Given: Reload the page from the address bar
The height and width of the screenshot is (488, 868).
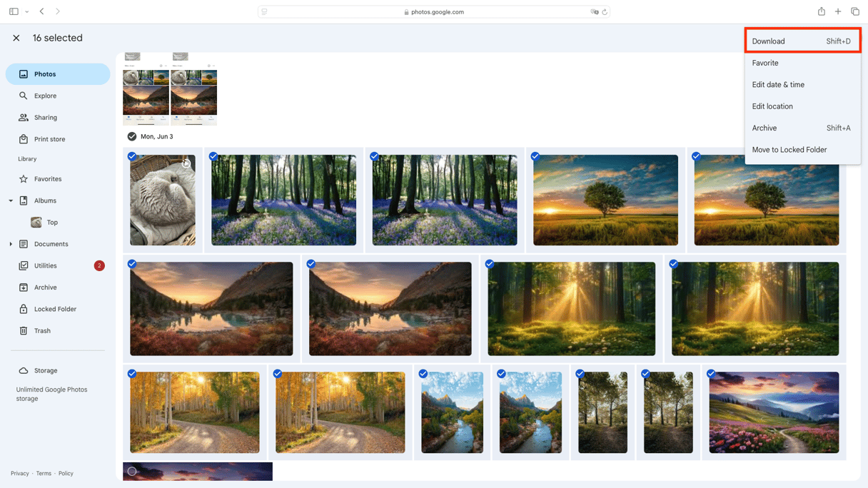Looking at the screenshot, I should (605, 12).
